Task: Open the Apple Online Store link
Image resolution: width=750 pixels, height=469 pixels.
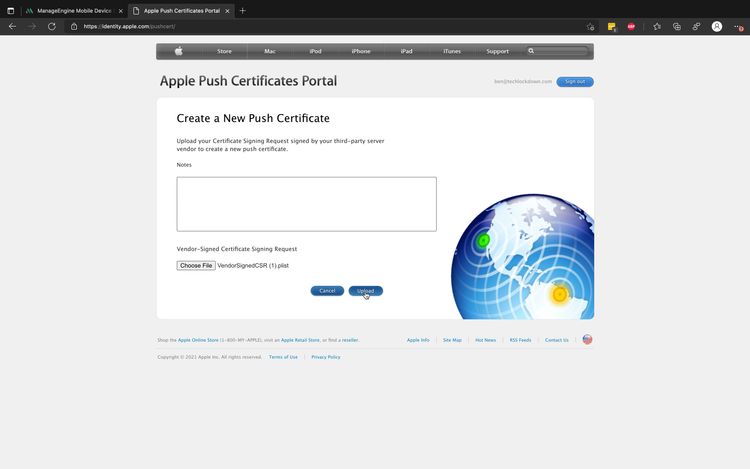Action: point(198,340)
